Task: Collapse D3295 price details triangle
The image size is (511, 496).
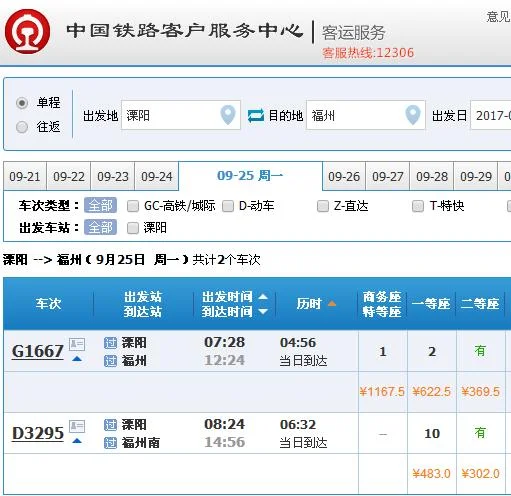Action: 77,441
